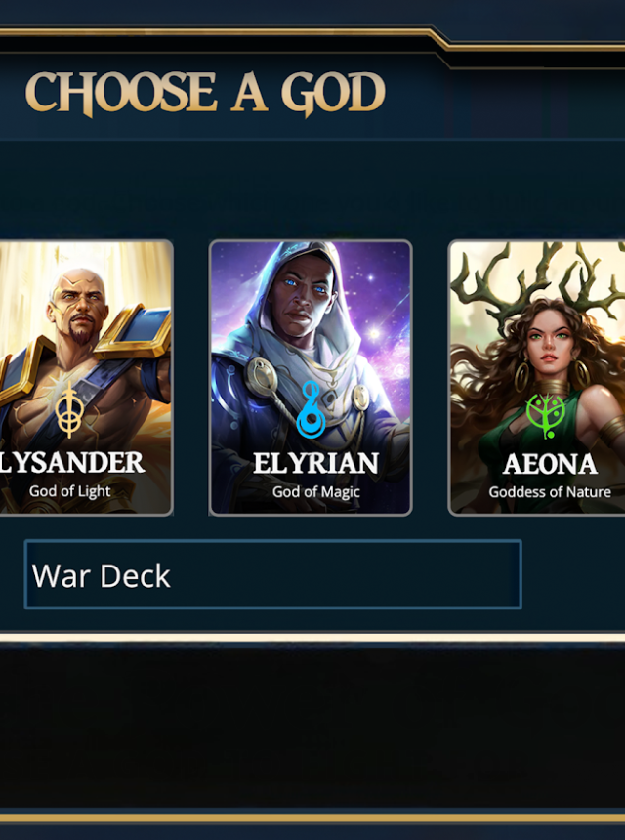Viewport: 625px width, 840px height.
Task: Click Lysander's golden light emblem
Action: pyautogui.click(x=69, y=410)
